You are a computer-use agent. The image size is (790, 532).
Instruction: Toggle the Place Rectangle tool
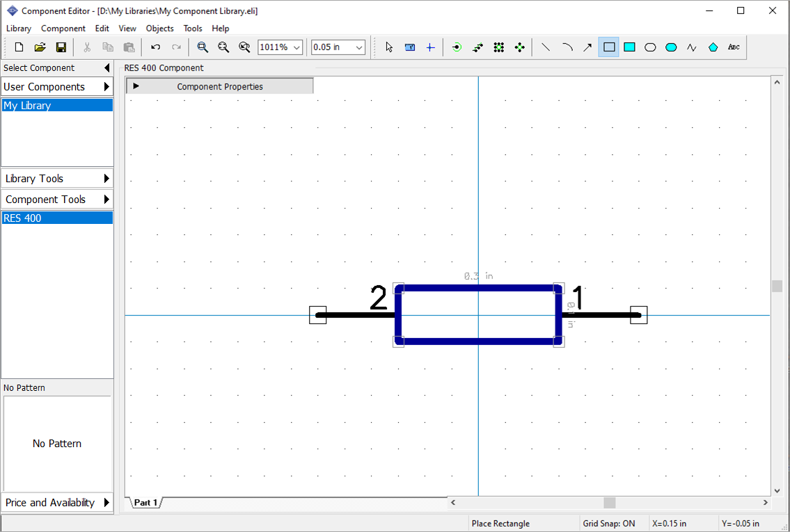point(608,47)
